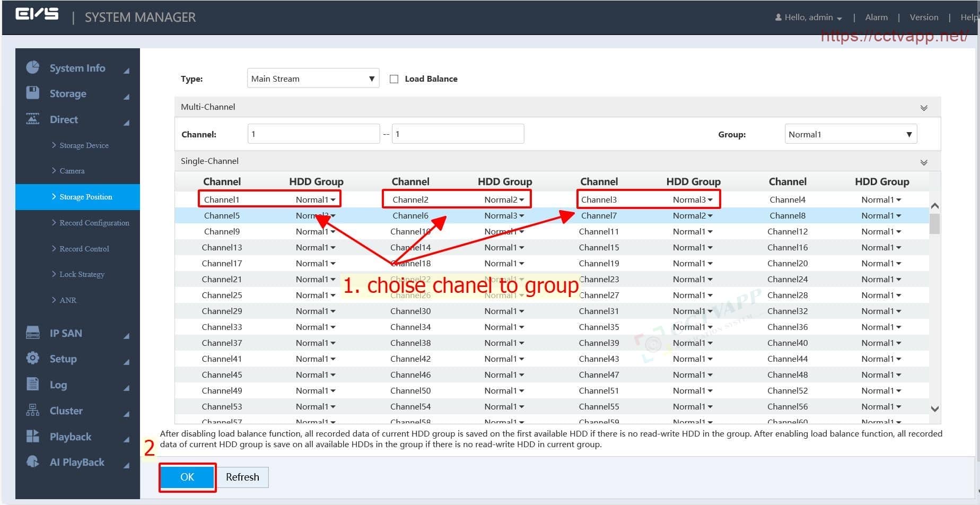Click the IP SAN drive icon
This screenshot has width=980, height=505.
tap(33, 333)
